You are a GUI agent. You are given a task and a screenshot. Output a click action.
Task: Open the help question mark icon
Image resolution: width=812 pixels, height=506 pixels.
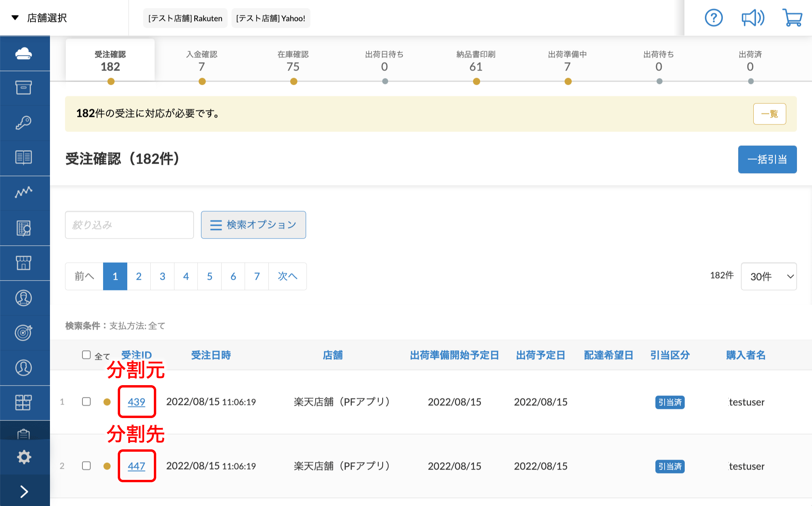point(714,18)
